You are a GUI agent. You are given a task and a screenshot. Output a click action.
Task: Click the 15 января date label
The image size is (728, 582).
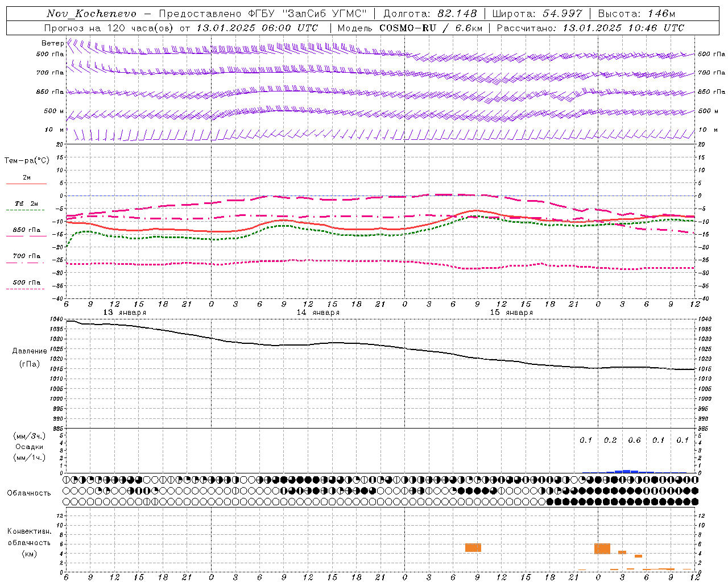tap(511, 313)
